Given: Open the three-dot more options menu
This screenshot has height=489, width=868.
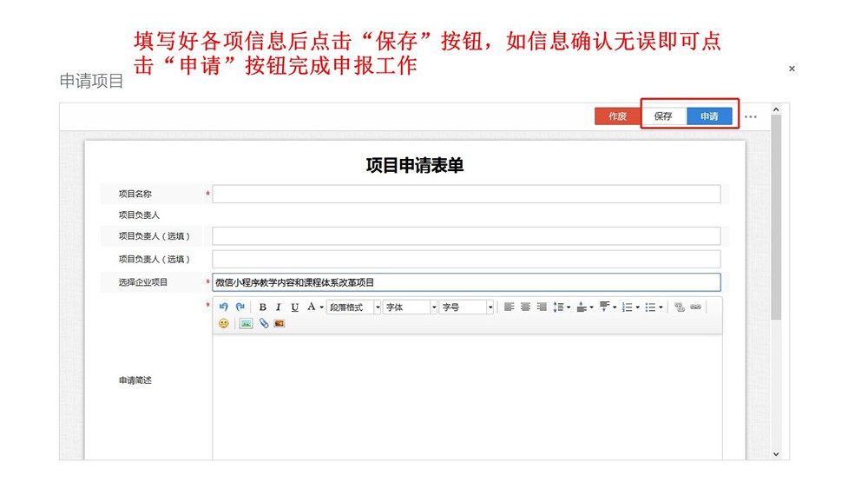Looking at the screenshot, I should pos(751,116).
